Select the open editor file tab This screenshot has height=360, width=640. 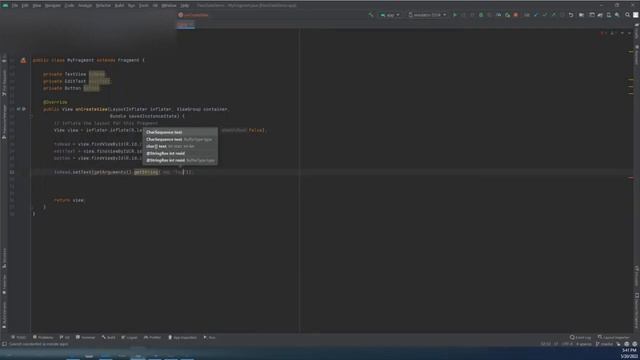(x=186, y=24)
